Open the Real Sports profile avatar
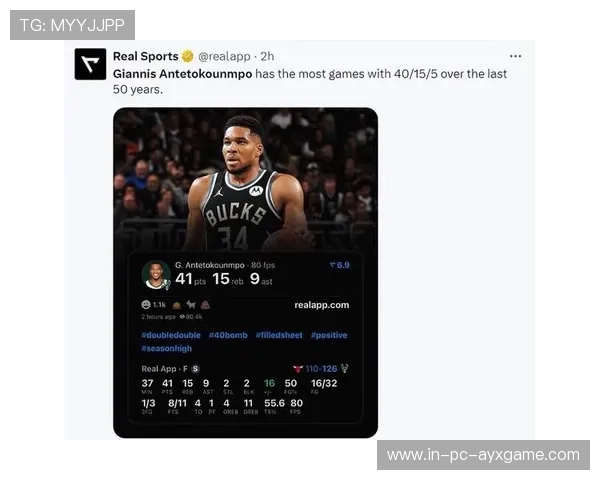The height and width of the screenshot is (480, 600). 90,64
